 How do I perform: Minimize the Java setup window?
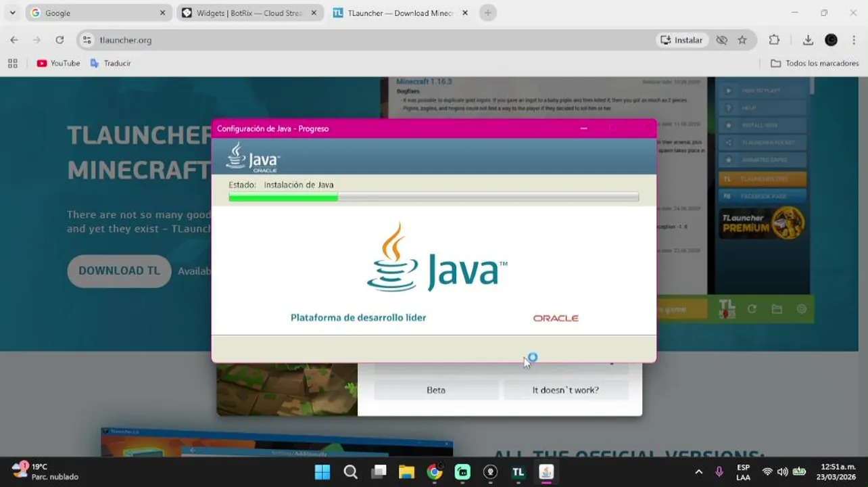pyautogui.click(x=584, y=129)
